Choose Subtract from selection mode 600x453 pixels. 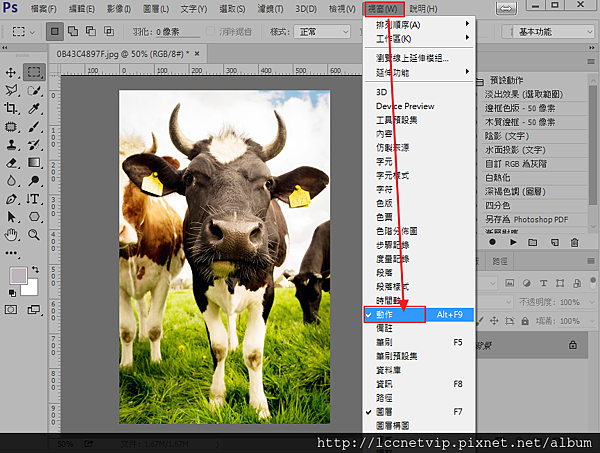coord(91,31)
